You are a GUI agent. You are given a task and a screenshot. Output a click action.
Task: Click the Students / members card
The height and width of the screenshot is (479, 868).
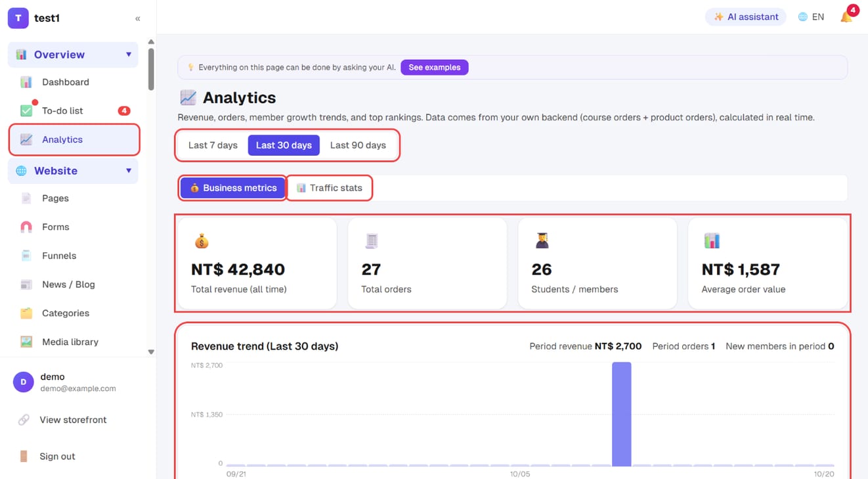pyautogui.click(x=597, y=263)
